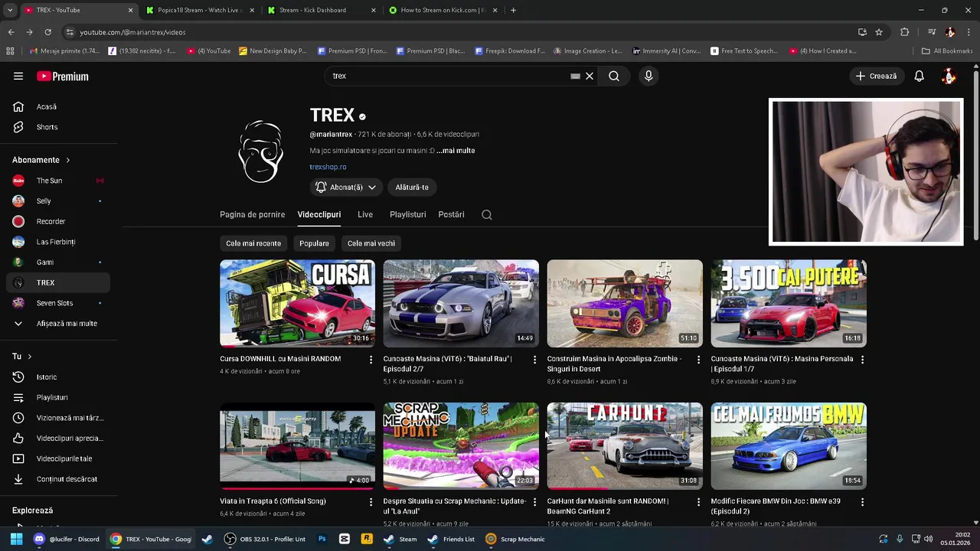Bookmark this page with the star icon

[879, 32]
